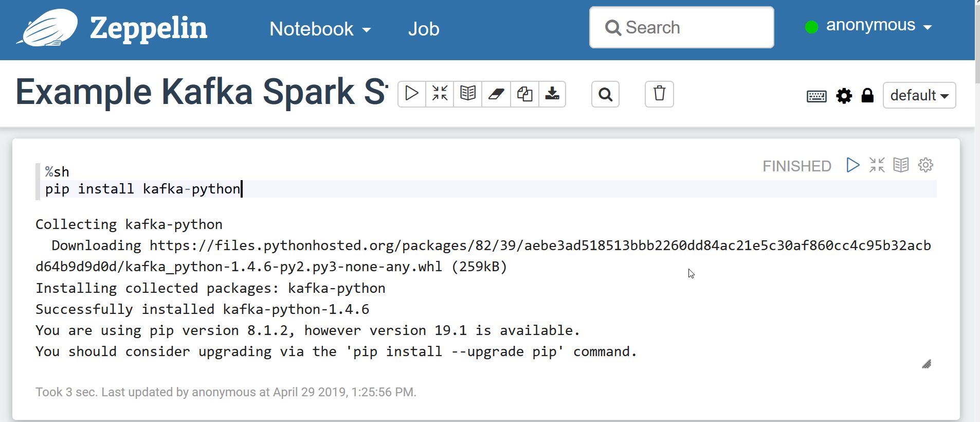Screen dimensions: 980x422
Task: Open the Notebook dropdown menu
Action: point(320,29)
